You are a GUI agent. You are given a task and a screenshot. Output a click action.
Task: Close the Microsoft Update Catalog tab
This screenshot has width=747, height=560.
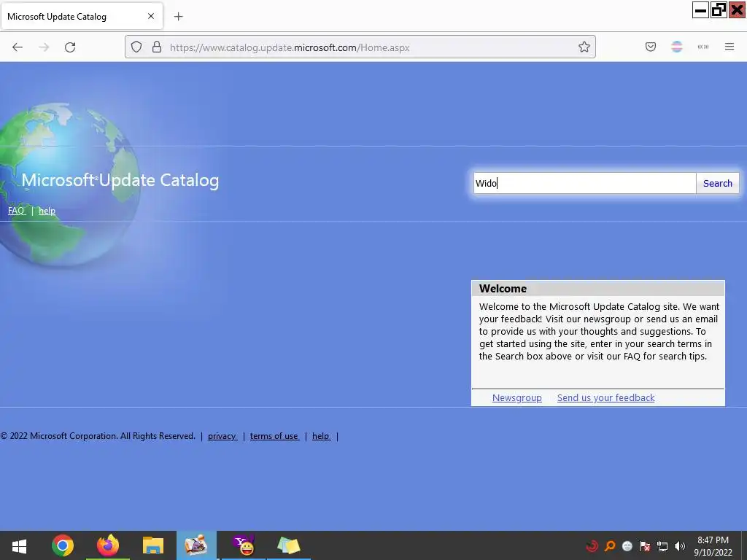tap(151, 16)
